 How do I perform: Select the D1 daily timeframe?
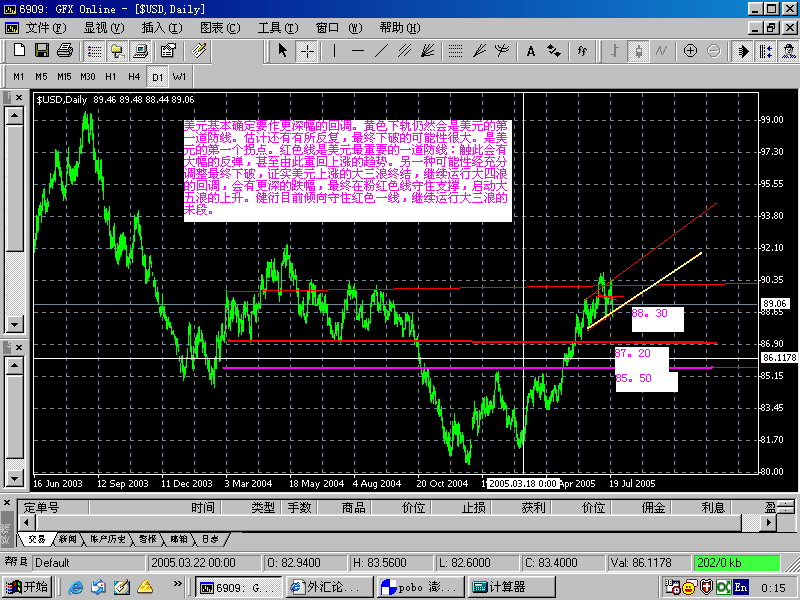157,77
